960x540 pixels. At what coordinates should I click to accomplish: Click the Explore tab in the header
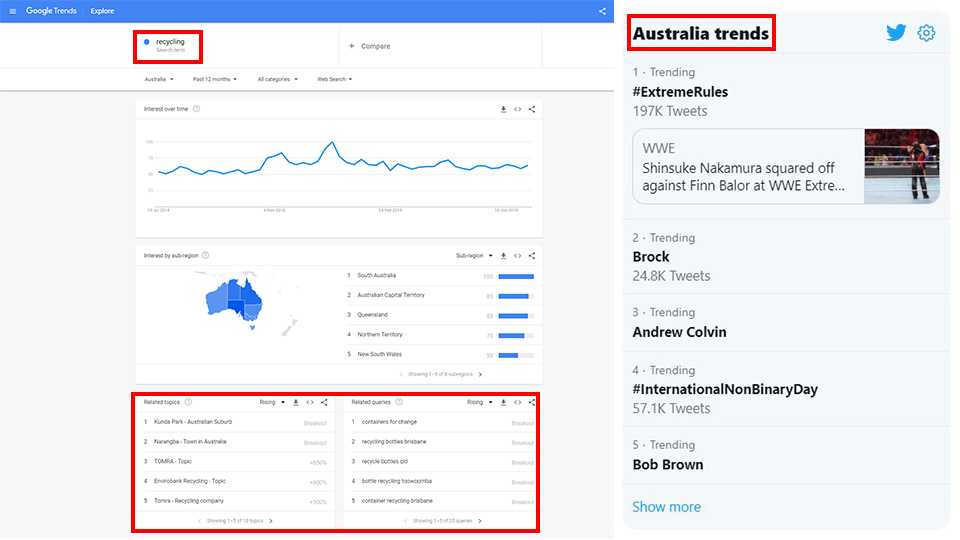[x=102, y=11]
